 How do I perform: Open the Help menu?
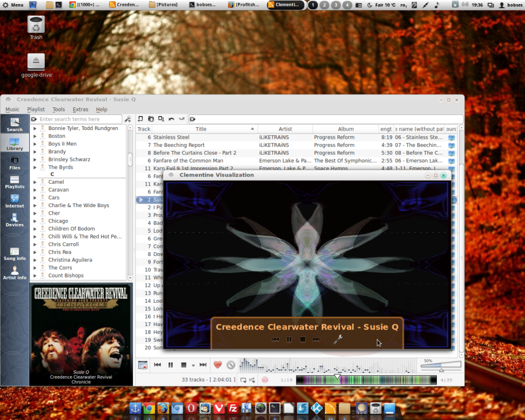101,109
